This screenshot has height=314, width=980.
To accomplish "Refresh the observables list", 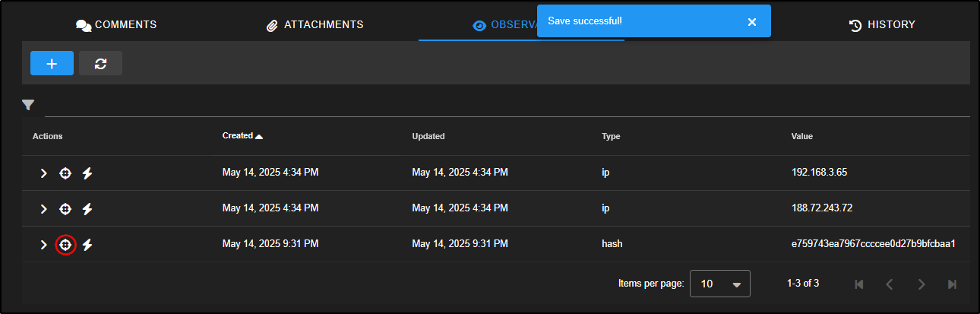I will (100, 63).
